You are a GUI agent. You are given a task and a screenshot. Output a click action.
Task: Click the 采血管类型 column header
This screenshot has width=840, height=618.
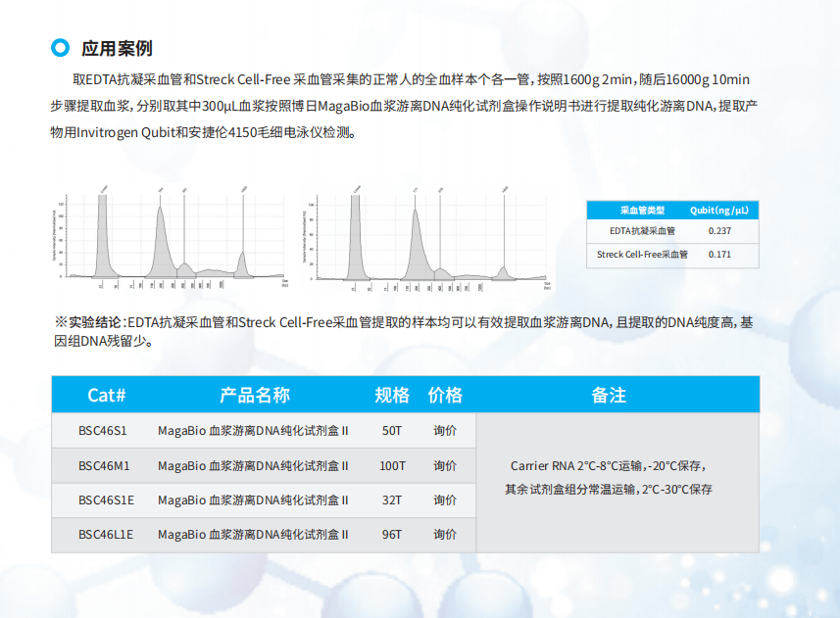point(642,210)
